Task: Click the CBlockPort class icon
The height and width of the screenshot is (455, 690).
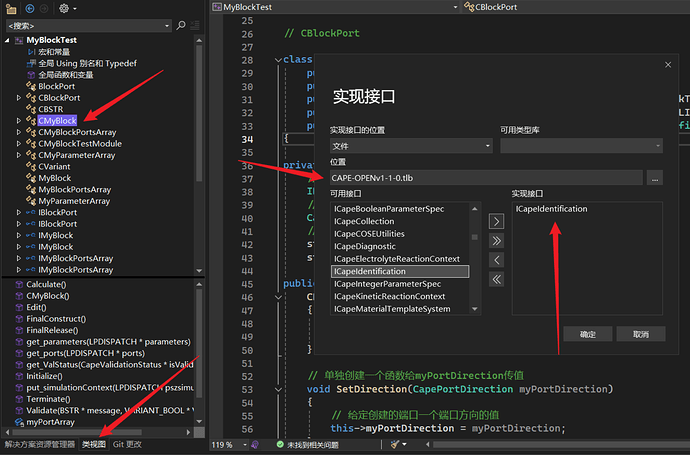Action: click(31, 98)
